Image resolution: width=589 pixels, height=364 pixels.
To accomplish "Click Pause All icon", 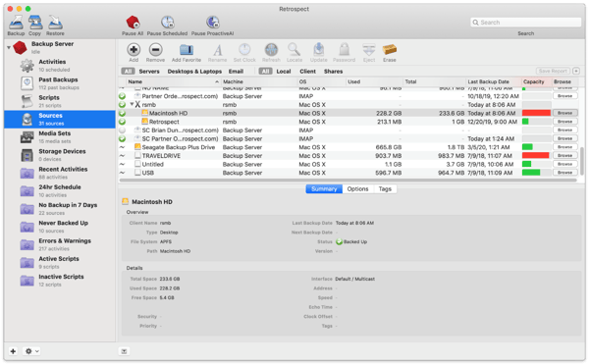I will pos(133,23).
